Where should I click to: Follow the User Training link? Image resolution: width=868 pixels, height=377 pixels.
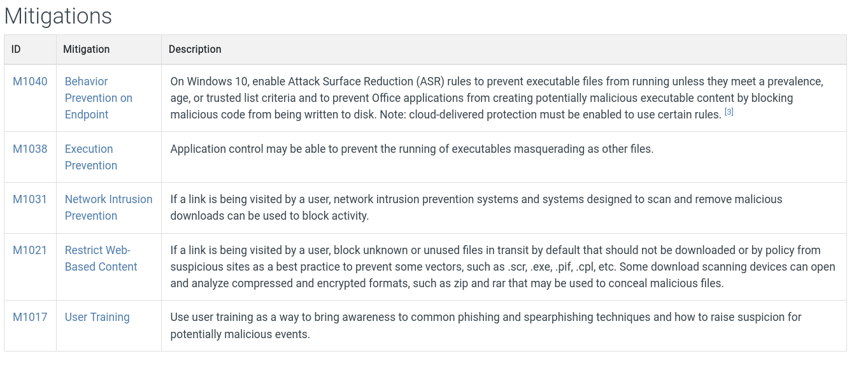pyautogui.click(x=97, y=317)
